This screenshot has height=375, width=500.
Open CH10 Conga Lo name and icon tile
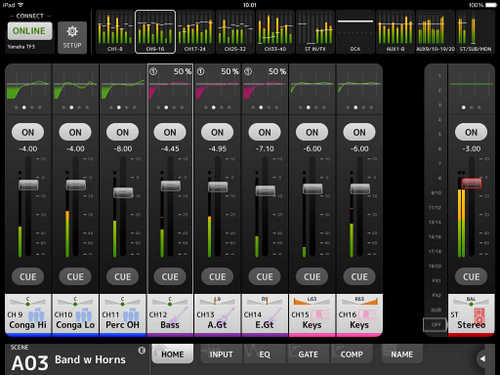76,314
